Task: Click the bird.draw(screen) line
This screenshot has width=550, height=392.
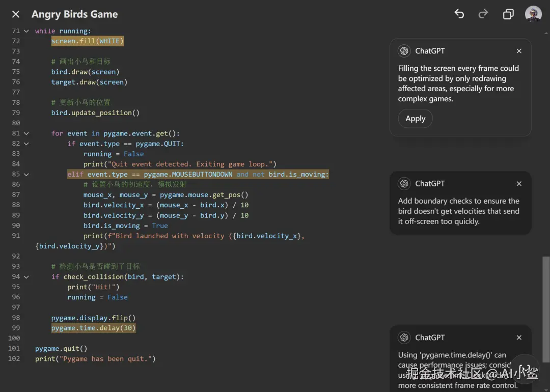Action: (85, 72)
